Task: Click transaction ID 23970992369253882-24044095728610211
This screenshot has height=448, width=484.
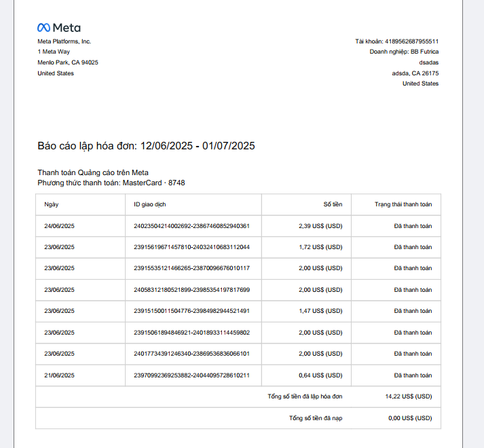Action: click(191, 375)
